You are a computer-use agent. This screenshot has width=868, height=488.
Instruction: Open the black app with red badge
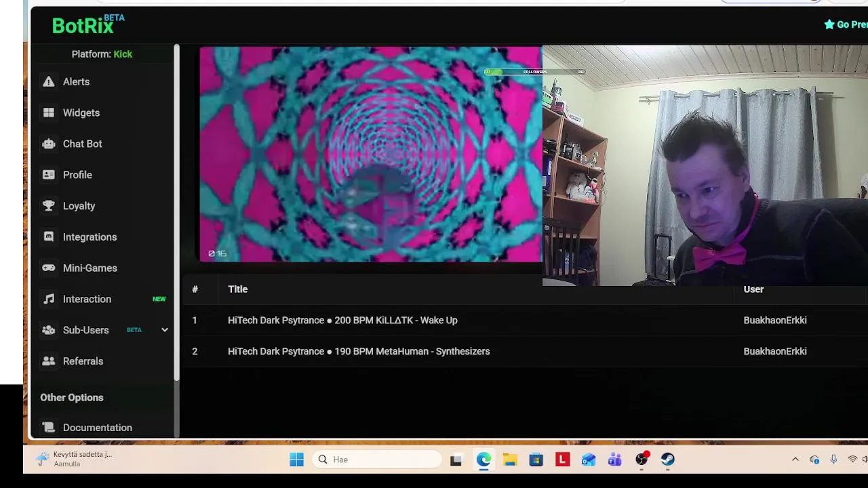(x=642, y=460)
